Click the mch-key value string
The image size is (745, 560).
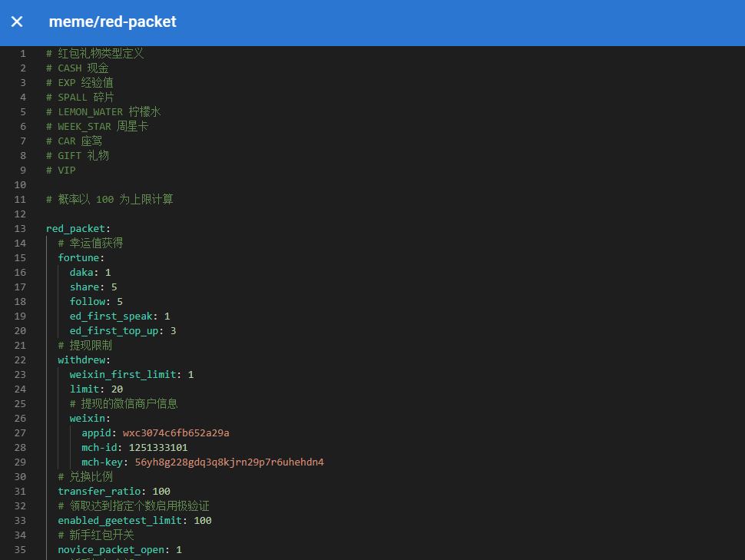point(229,462)
